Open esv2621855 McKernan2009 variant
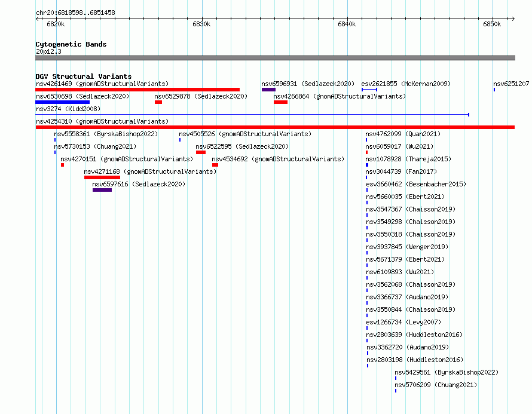This screenshot has width=532, height=414. 406,84
